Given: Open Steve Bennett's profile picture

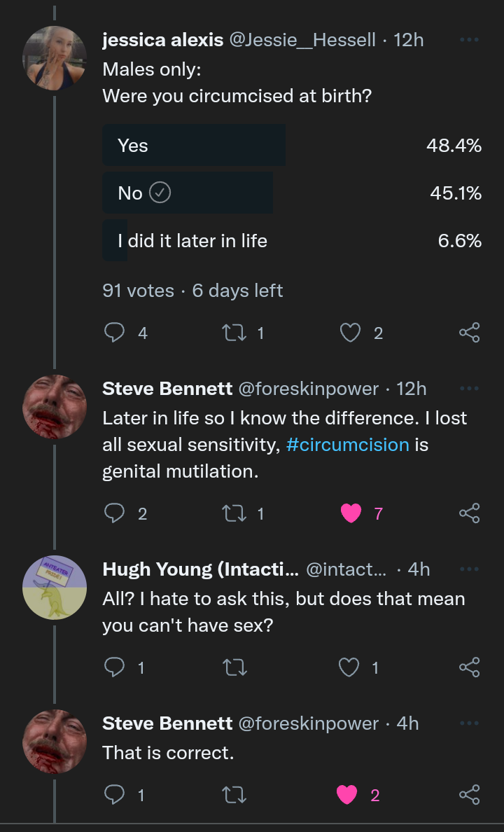Looking at the screenshot, I should point(54,406).
